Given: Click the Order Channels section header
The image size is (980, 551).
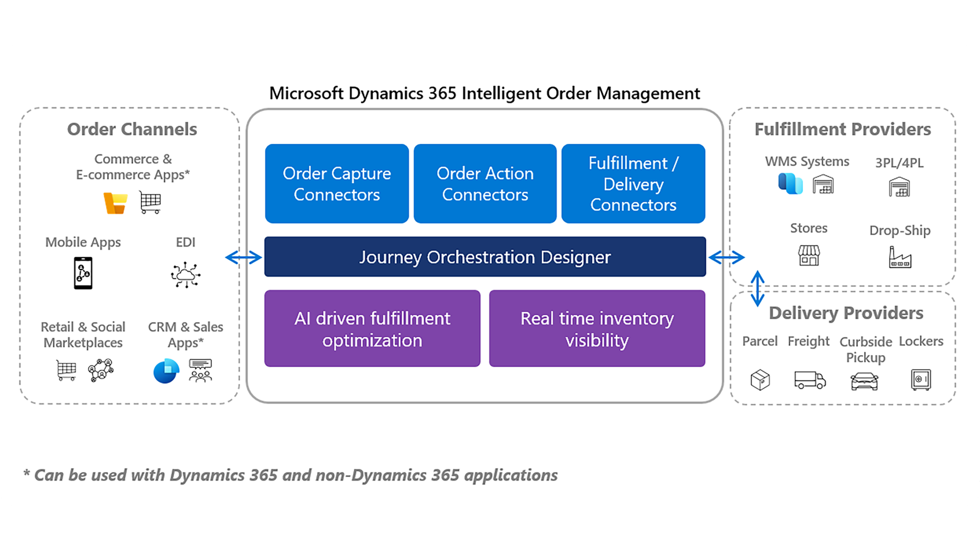Looking at the screenshot, I should tap(131, 129).
